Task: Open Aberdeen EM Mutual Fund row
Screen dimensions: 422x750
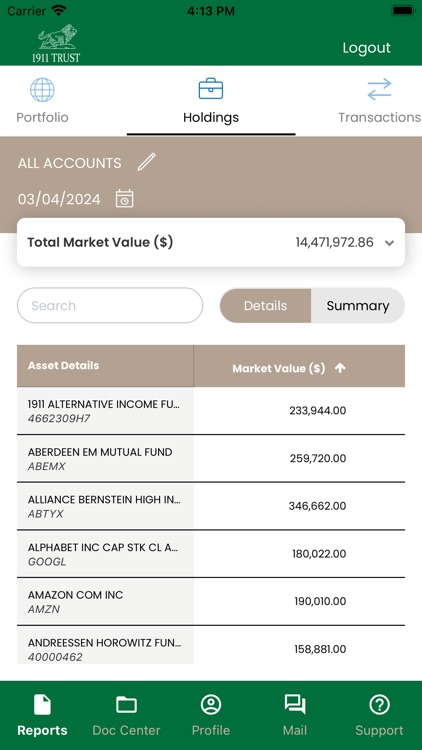Action: click(211, 458)
